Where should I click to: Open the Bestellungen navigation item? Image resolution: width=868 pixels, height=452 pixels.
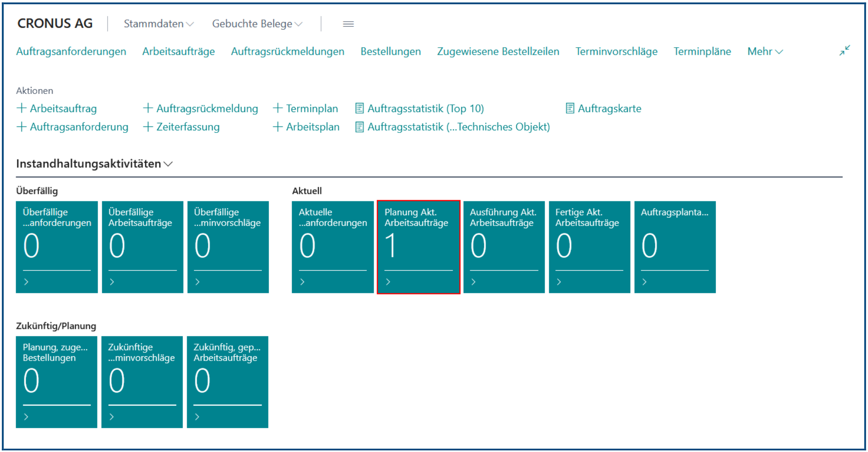[391, 52]
